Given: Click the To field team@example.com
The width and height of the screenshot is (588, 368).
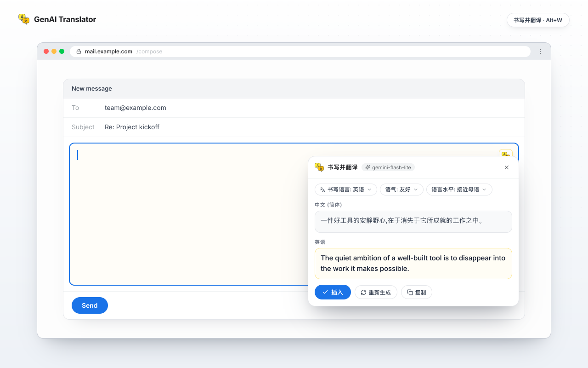Looking at the screenshot, I should tap(294, 108).
